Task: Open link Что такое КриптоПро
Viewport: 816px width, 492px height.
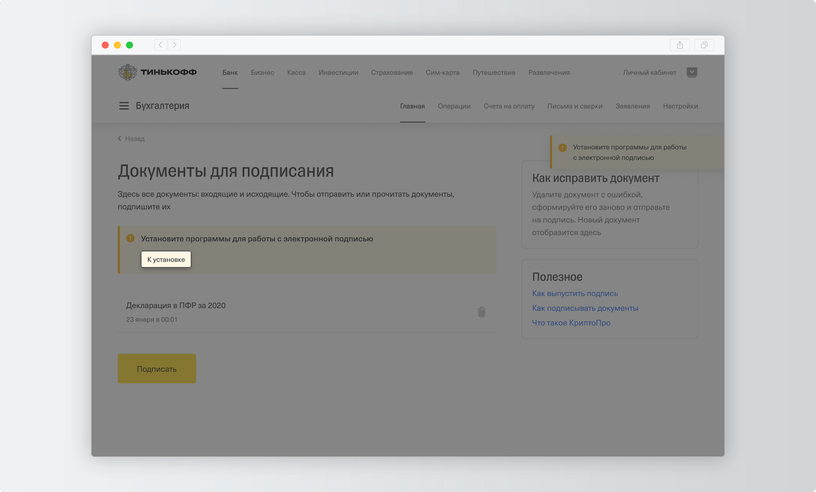Action: 571,323
